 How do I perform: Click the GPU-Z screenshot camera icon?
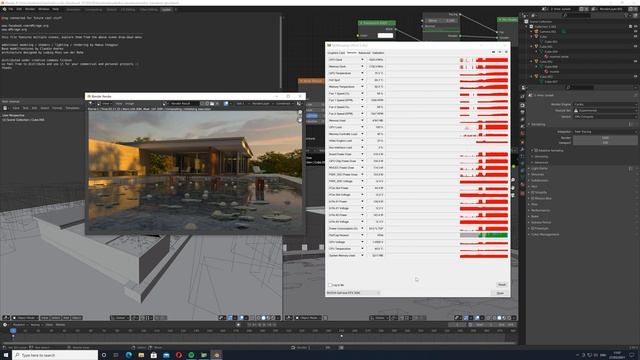click(x=493, y=52)
